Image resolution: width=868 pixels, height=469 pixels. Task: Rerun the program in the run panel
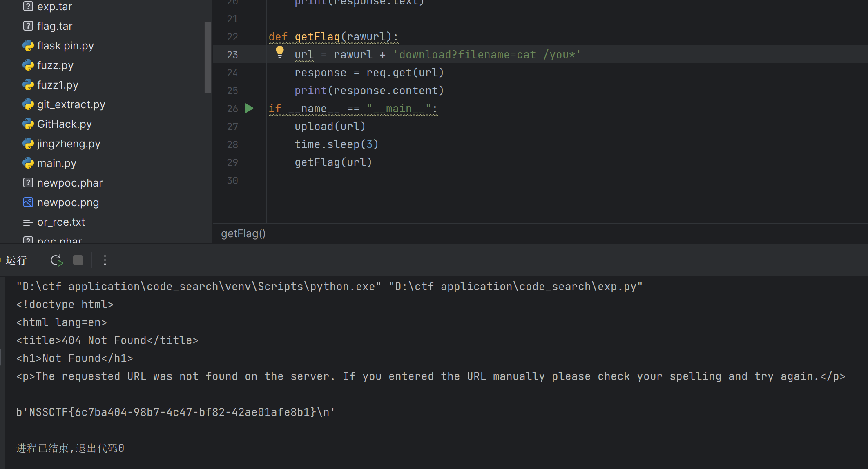tap(57, 260)
